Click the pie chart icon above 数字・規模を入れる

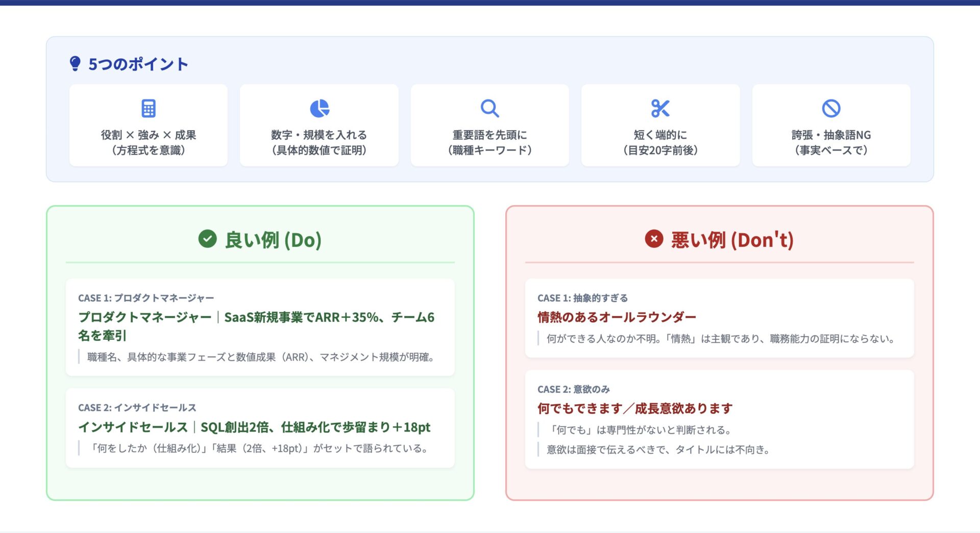click(x=320, y=109)
